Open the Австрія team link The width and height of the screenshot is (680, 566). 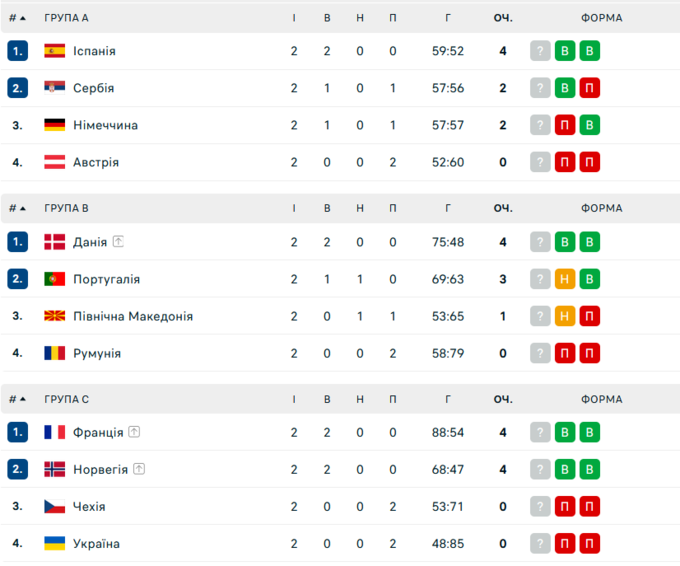click(96, 162)
